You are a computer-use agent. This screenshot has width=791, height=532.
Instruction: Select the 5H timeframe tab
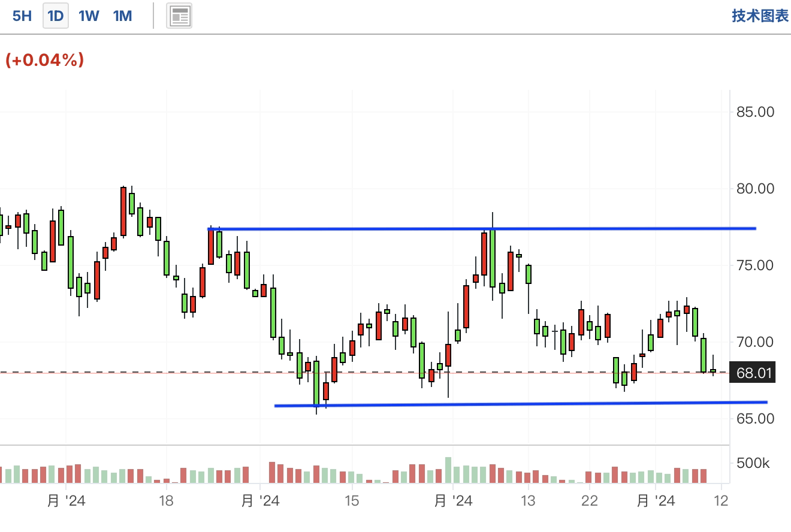22,16
